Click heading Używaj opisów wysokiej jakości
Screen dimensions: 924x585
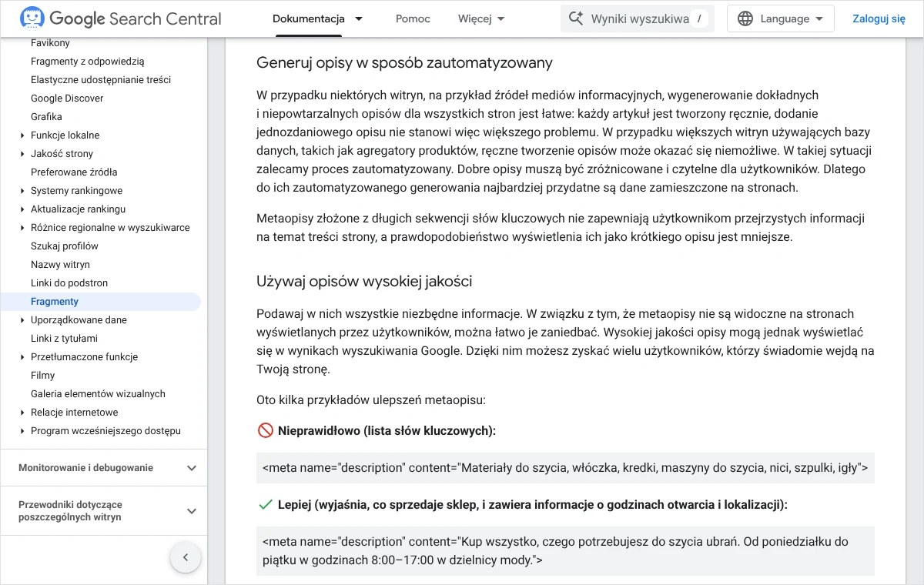tap(364, 282)
